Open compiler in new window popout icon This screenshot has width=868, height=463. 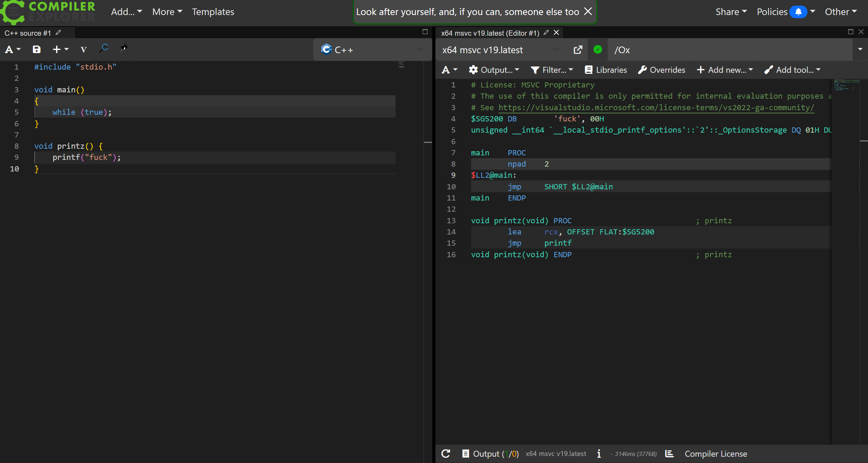[x=578, y=50]
